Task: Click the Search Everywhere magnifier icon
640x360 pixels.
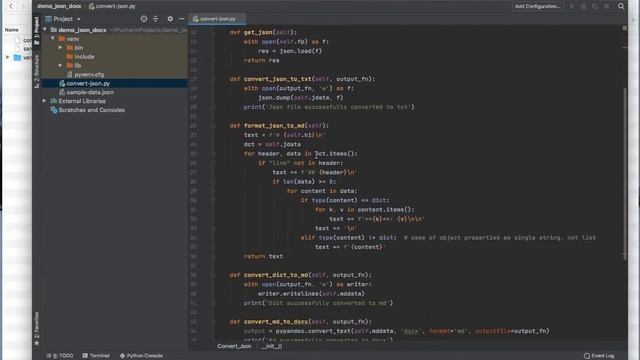Action: [621, 6]
